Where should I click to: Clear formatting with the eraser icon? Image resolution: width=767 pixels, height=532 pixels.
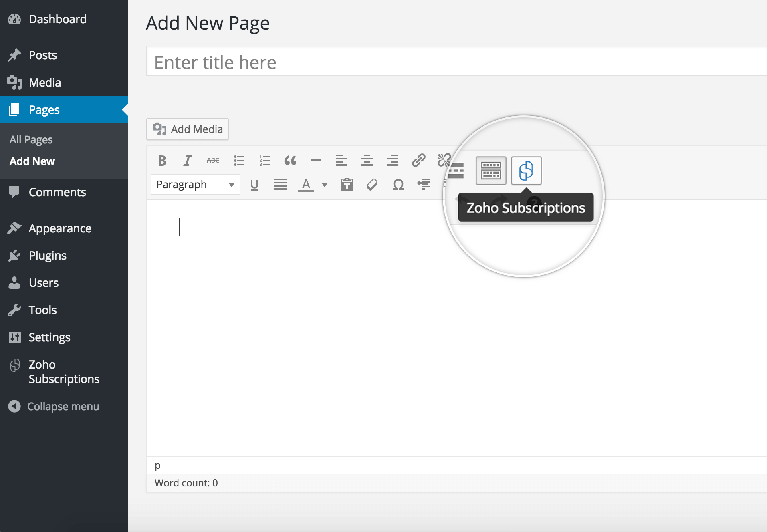pos(372,185)
